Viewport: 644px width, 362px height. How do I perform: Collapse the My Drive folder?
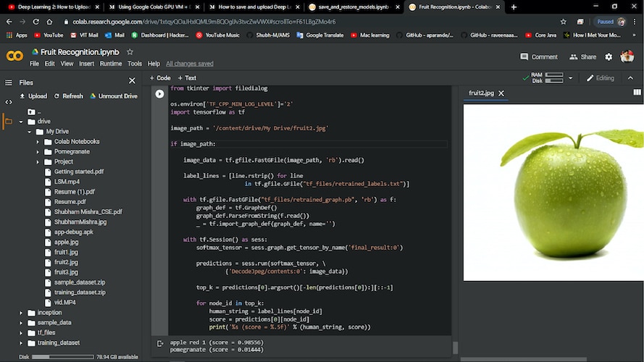pyautogui.click(x=30, y=132)
